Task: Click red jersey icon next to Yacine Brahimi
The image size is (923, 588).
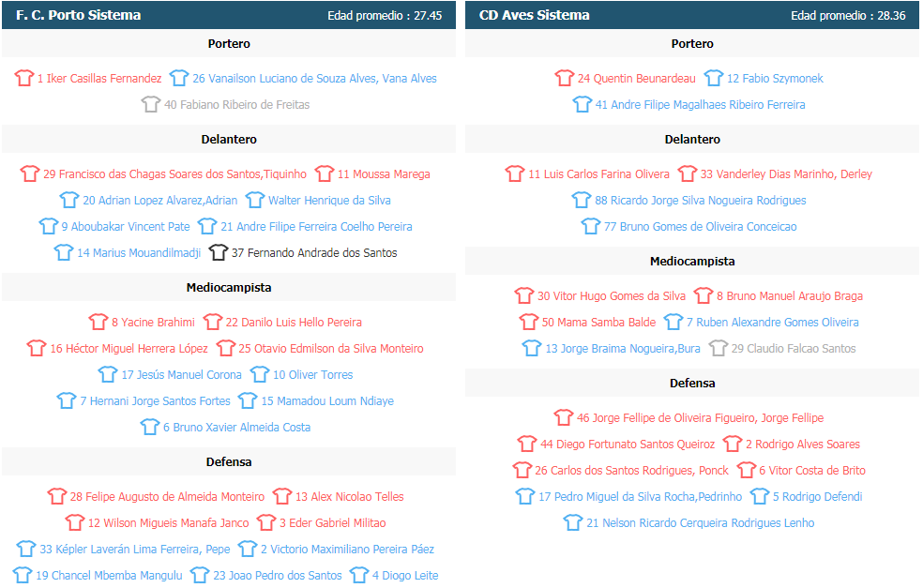Action: point(98,322)
